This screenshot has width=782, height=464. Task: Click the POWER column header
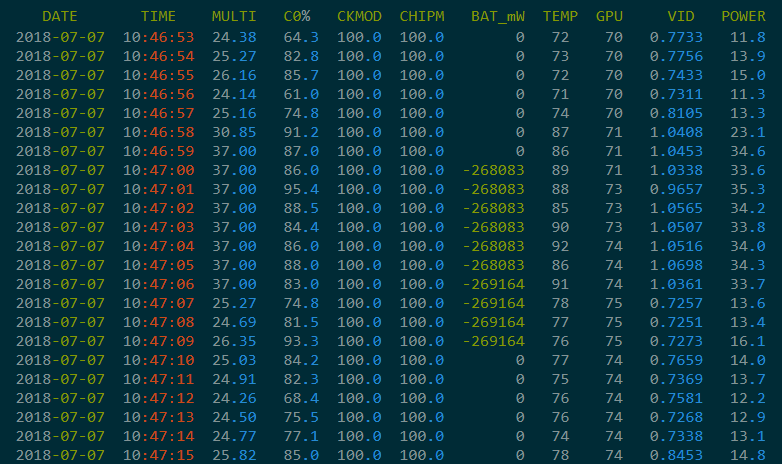pos(743,16)
